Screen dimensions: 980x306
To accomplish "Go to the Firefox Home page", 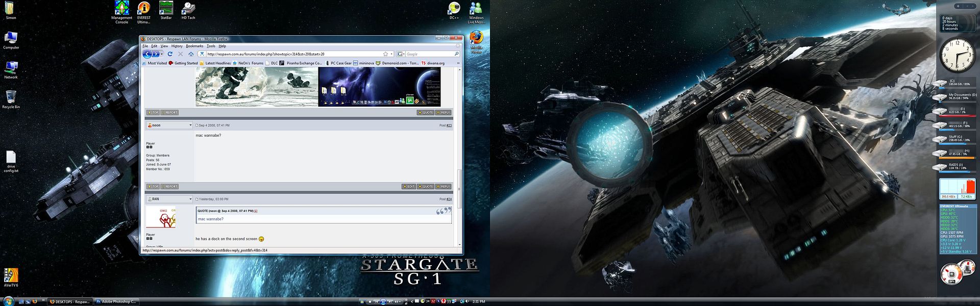I will (x=191, y=54).
